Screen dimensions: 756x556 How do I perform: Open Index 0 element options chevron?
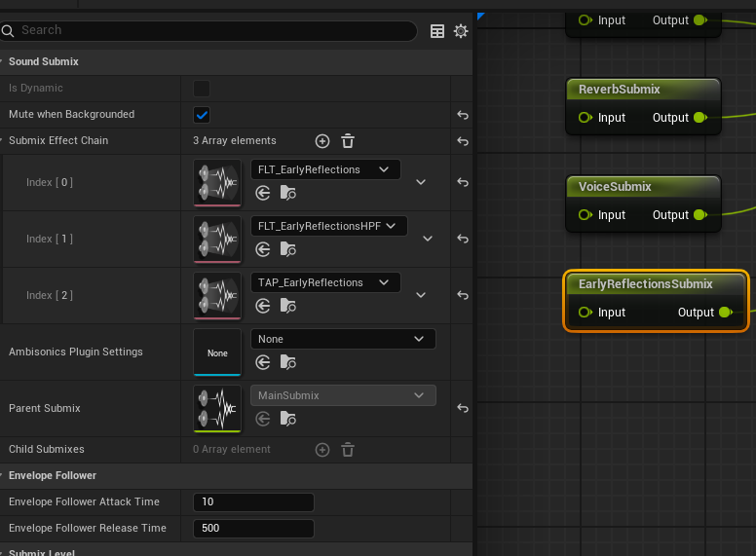point(421,182)
